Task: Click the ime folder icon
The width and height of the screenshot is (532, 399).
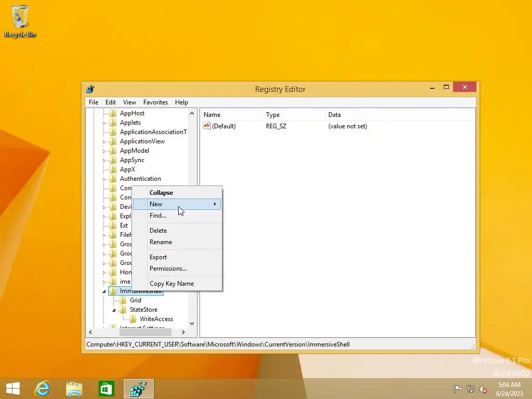Action: click(x=113, y=281)
